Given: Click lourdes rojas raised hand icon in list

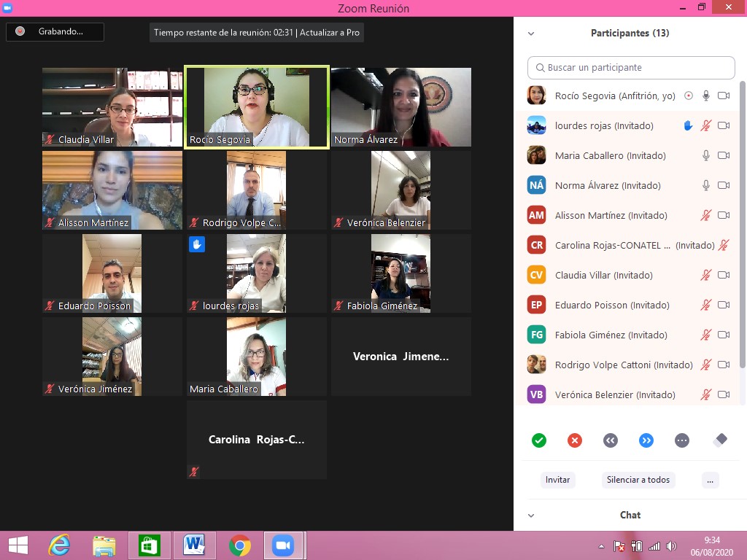Looking at the screenshot, I should pos(688,125).
